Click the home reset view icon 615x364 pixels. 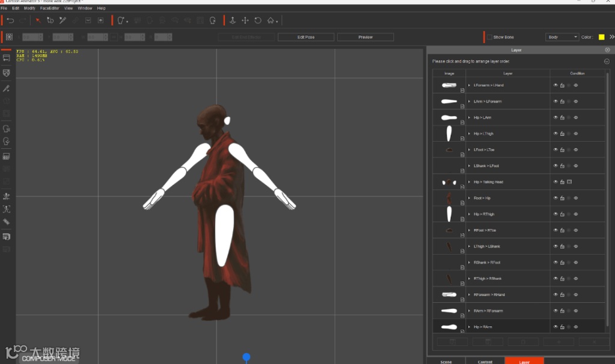point(271,20)
